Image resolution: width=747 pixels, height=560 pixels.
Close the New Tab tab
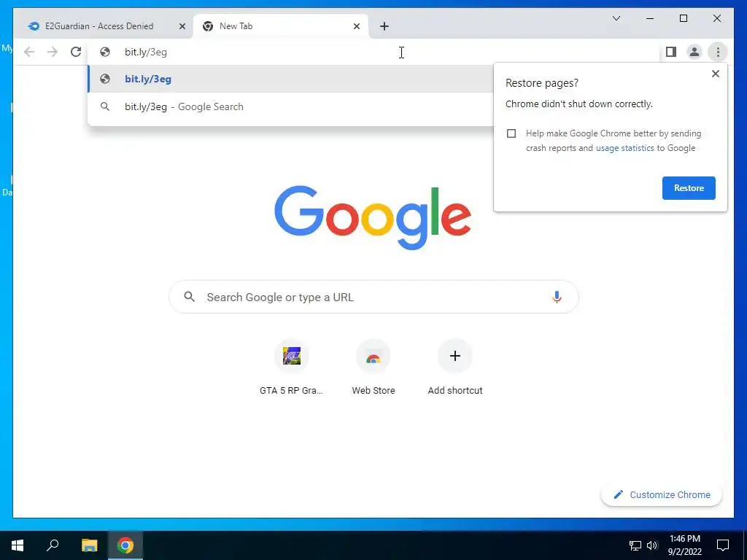356,26
